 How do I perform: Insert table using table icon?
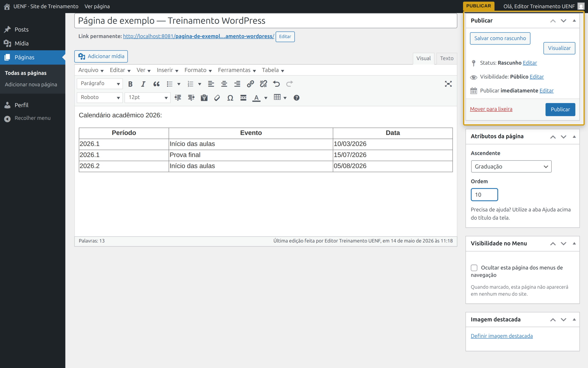click(x=277, y=97)
